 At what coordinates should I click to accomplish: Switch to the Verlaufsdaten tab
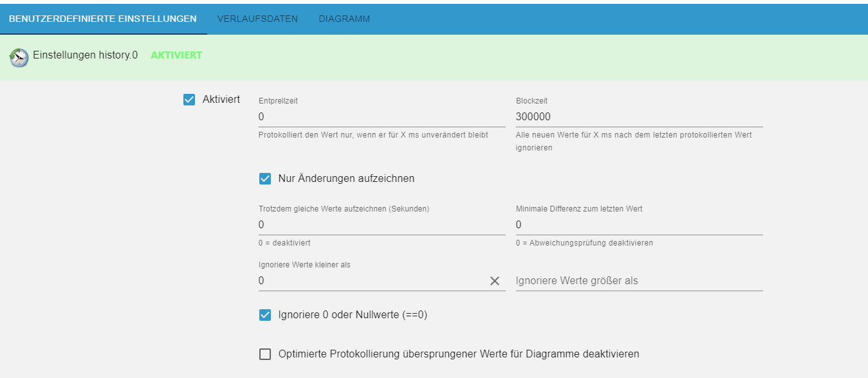tap(257, 19)
